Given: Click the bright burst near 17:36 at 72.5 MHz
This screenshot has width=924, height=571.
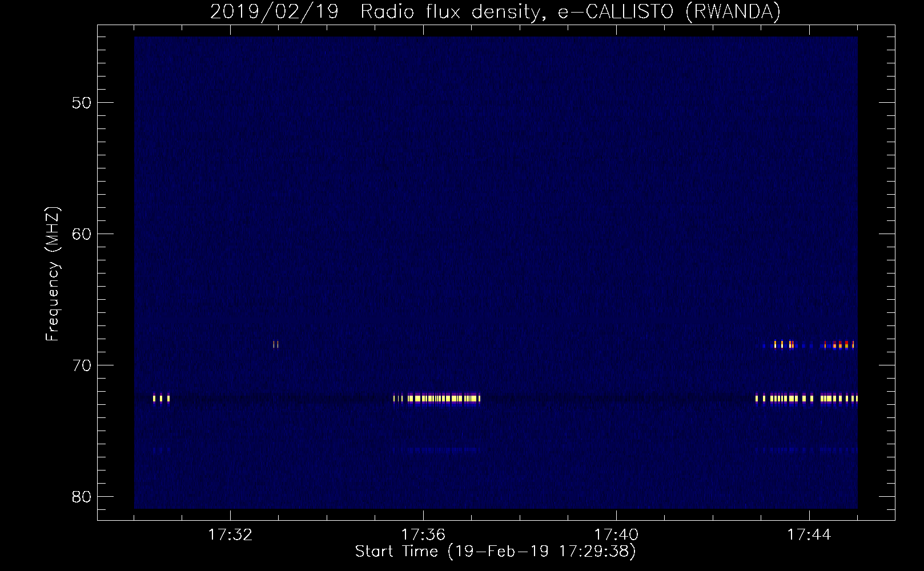Looking at the screenshot, I should pos(437,399).
